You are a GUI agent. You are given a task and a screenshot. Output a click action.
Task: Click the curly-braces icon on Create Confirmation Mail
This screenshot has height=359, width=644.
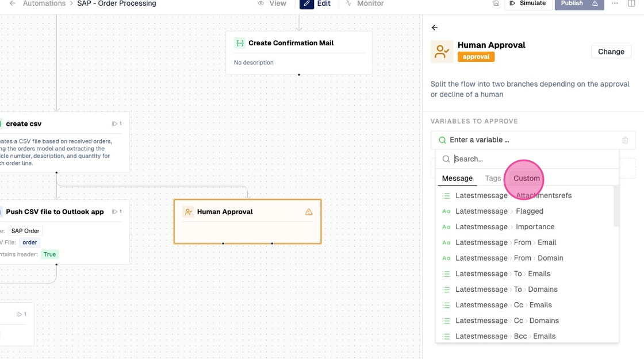[x=240, y=43]
